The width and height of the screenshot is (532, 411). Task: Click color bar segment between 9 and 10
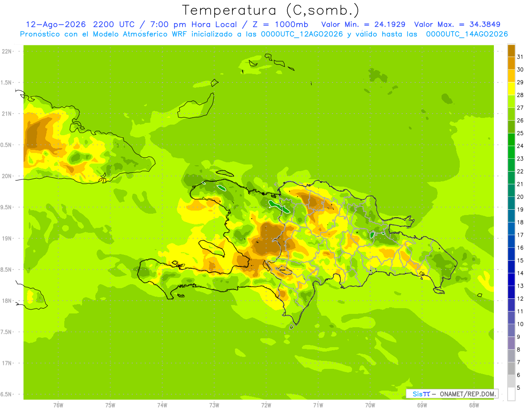point(511,330)
